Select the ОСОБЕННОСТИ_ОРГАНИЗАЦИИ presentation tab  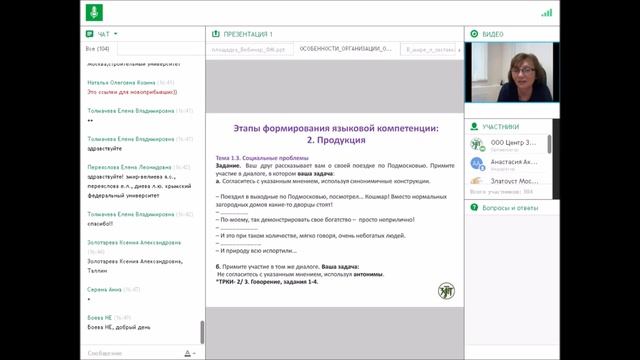pos(346,49)
